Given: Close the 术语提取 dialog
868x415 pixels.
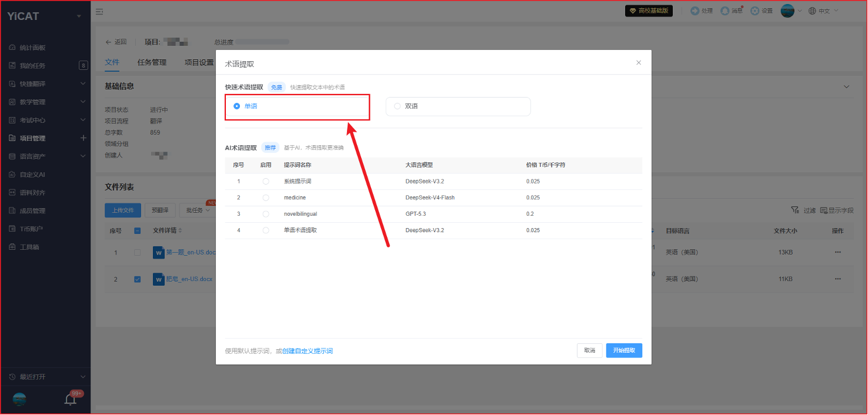Looking at the screenshot, I should pos(639,63).
